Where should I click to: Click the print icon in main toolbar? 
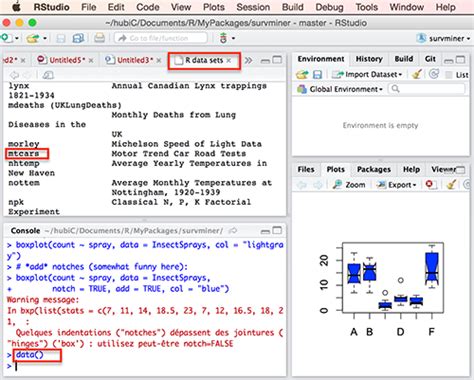(99, 38)
